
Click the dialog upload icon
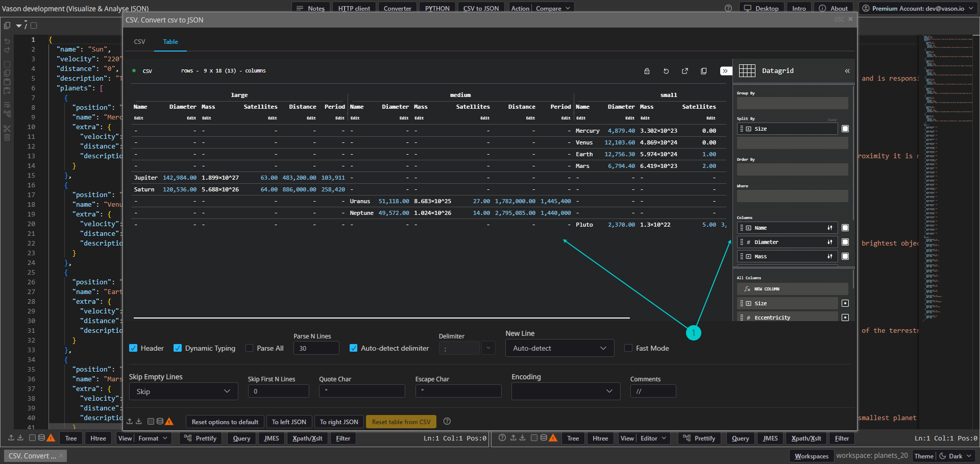[130, 421]
